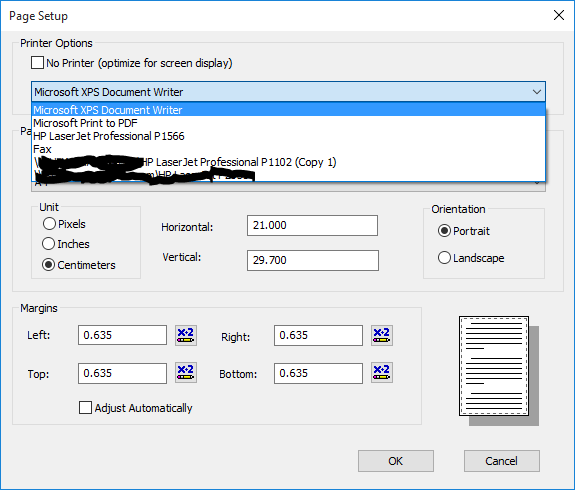This screenshot has height=490, width=575.
Task: Click the Horizontal size field
Action: 312,225
